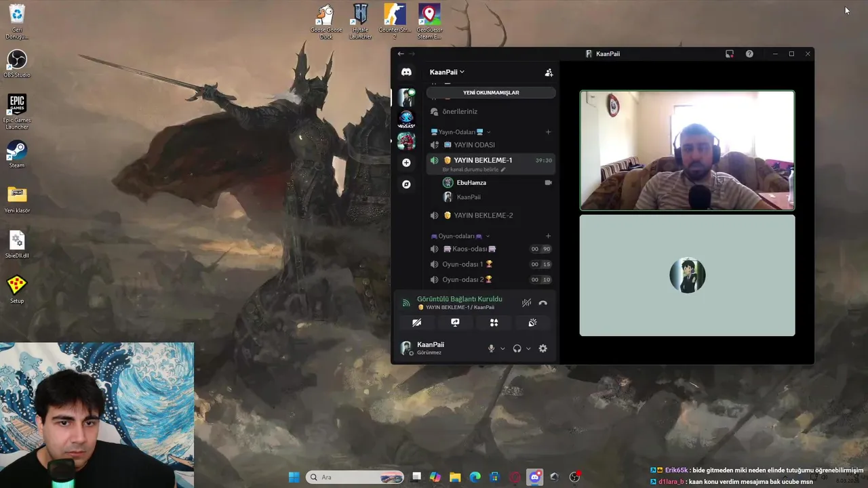The height and width of the screenshot is (488, 868).
Task: Click the add a server plus icon
Action: pyautogui.click(x=406, y=163)
